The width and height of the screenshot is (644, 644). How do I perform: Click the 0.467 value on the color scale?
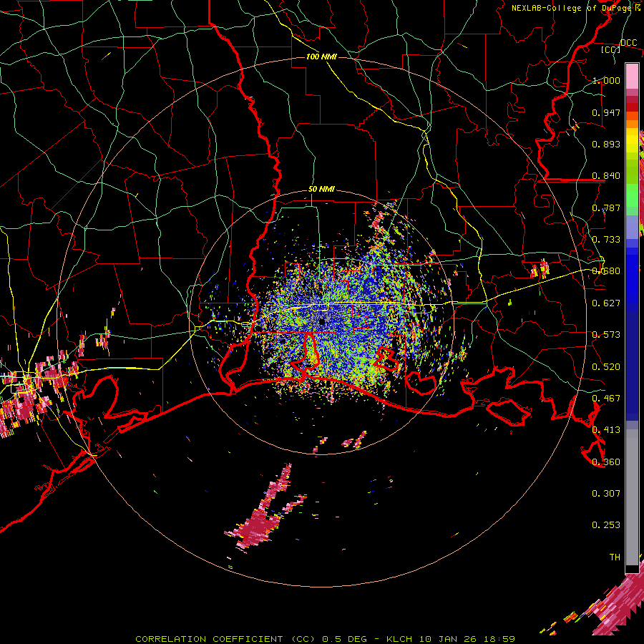click(606, 398)
